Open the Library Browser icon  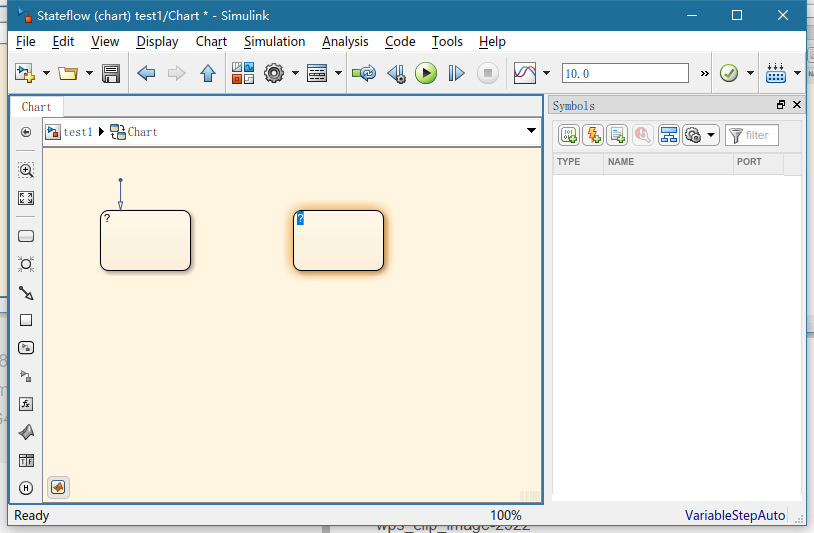243,73
